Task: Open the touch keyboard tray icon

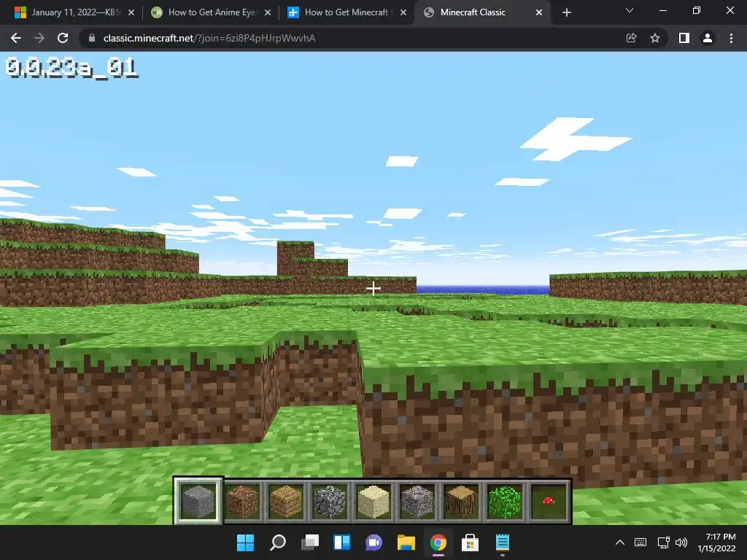Action: point(640,542)
